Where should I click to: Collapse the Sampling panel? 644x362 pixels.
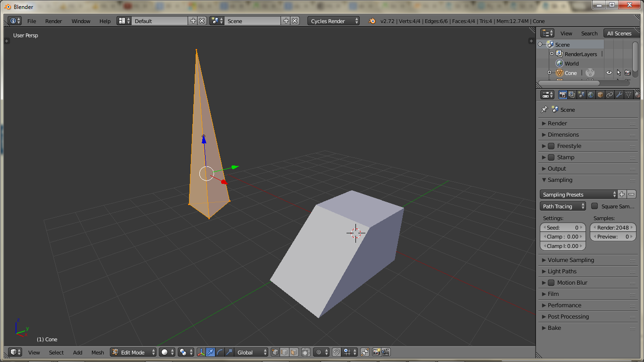[544, 180]
